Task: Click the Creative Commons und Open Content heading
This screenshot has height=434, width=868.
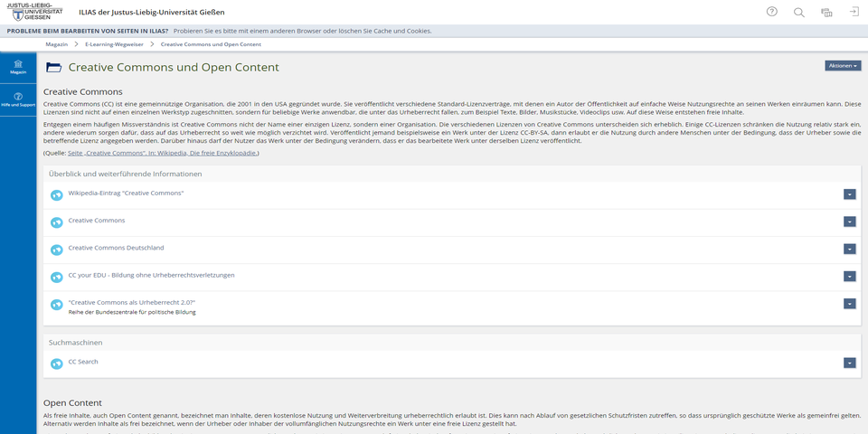Action: tap(174, 68)
